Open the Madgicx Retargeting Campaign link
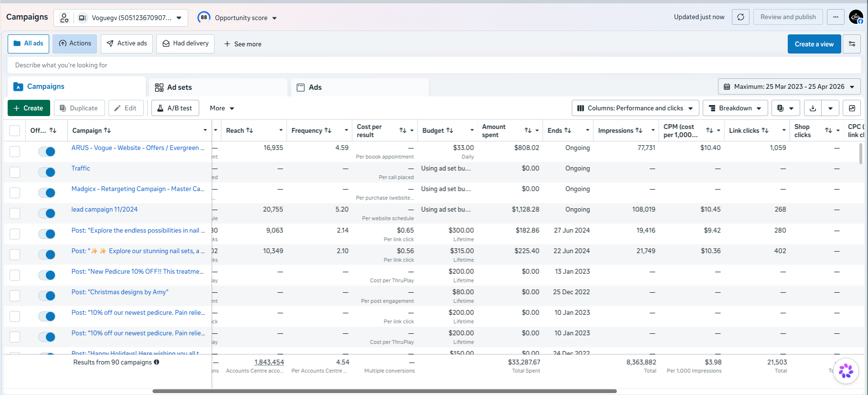The width and height of the screenshot is (868, 395). pyautogui.click(x=138, y=189)
